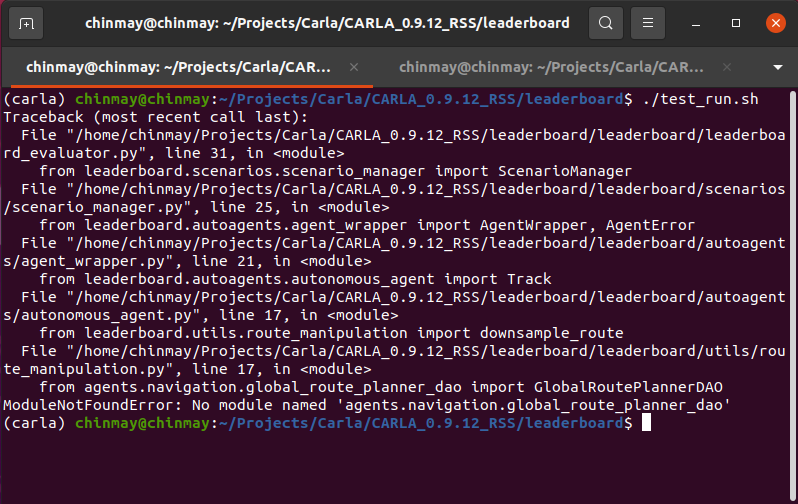Click the 'Traceback (most recent call last)' line
Image resolution: width=798 pixels, height=504 pixels.
156,117
